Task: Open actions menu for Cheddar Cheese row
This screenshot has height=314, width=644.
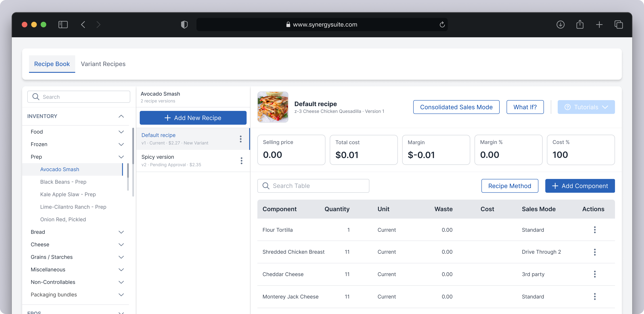Action: point(595,274)
